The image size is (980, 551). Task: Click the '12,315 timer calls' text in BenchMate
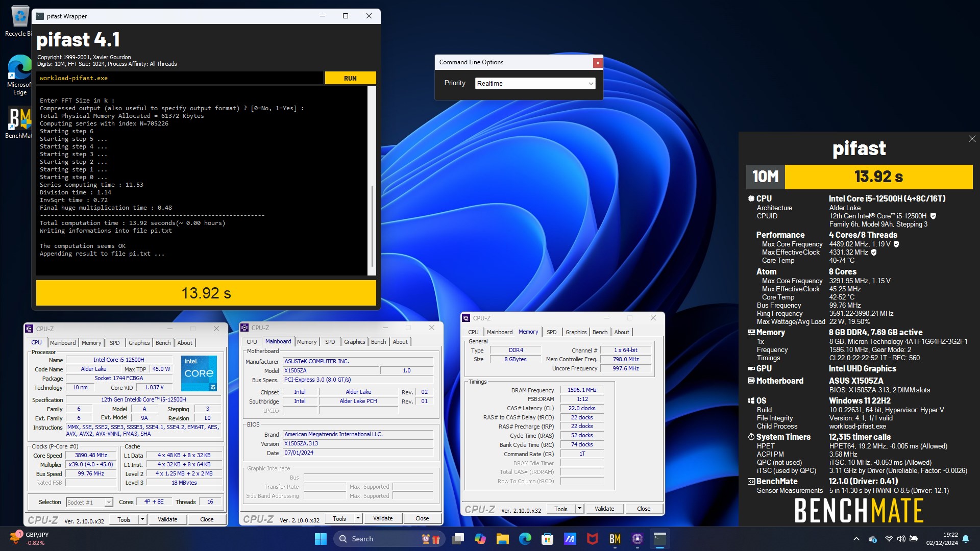860,437
